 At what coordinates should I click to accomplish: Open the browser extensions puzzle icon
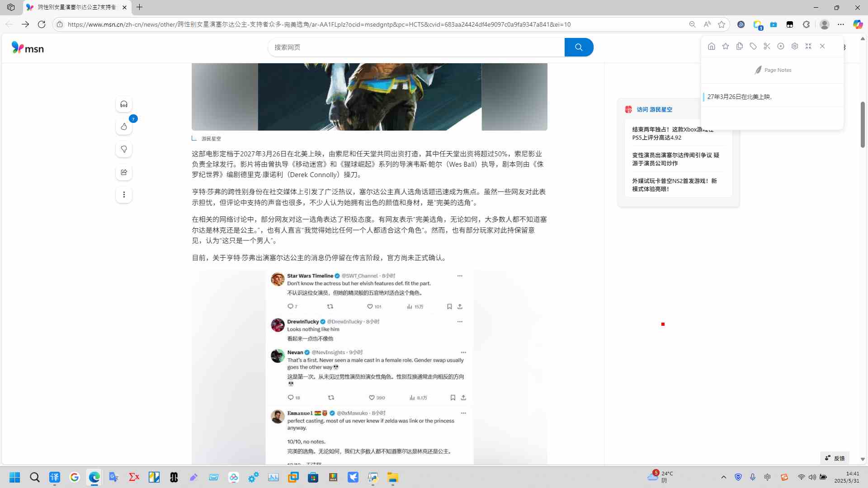tap(806, 24)
